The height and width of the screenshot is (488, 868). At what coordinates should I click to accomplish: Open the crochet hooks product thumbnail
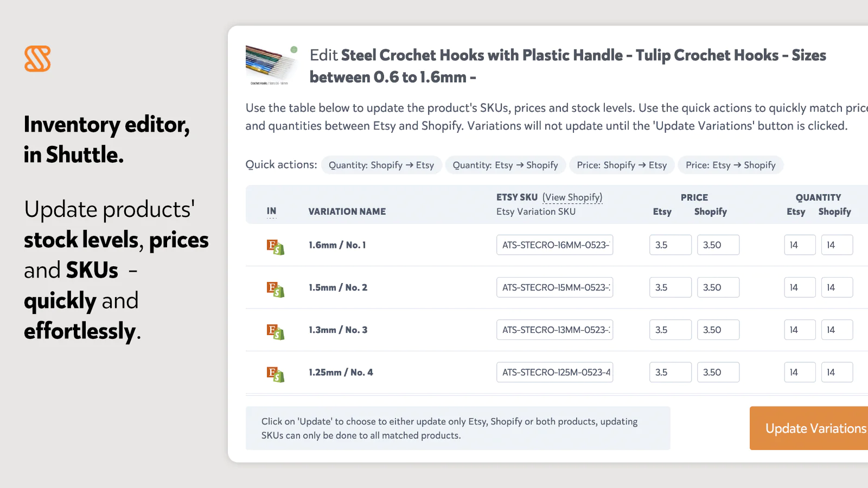coord(271,65)
